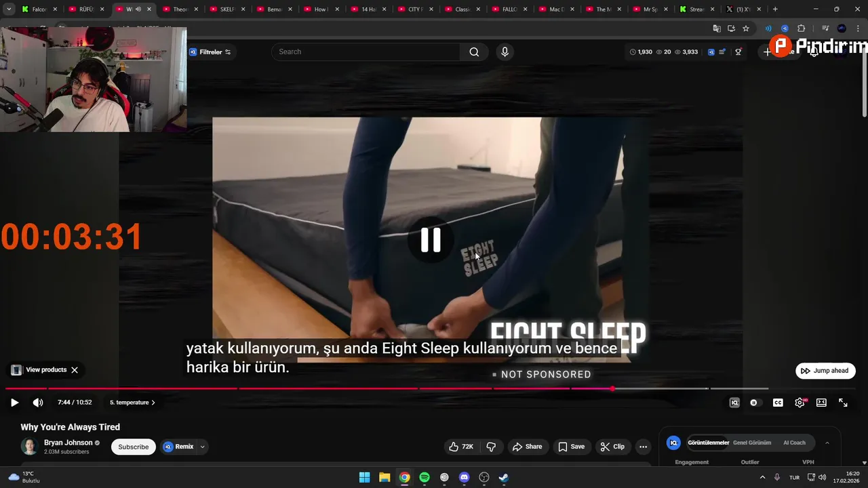Viewport: 868px width, 488px height.
Task: Open the media control playlist icon
Action: tap(825, 28)
